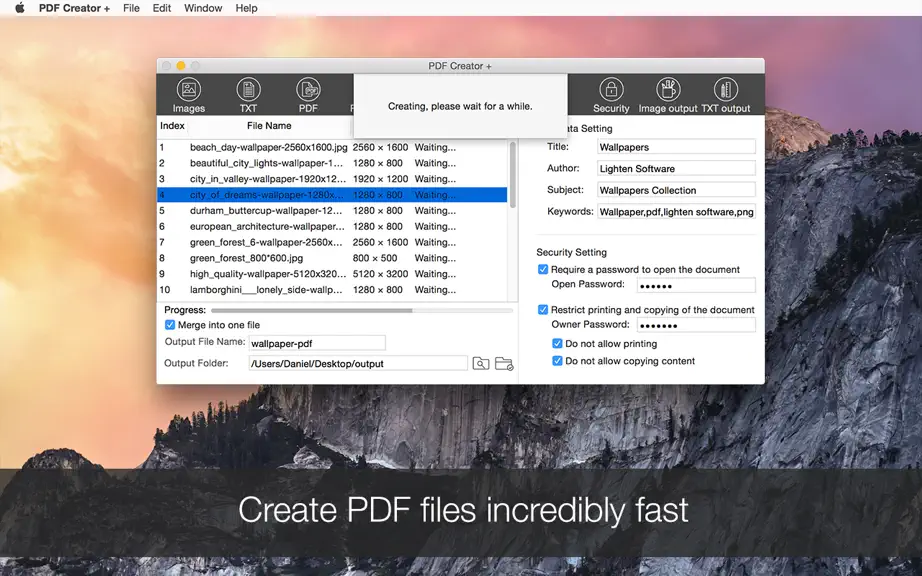Open the output folder icon
The image size is (922, 576).
point(504,364)
